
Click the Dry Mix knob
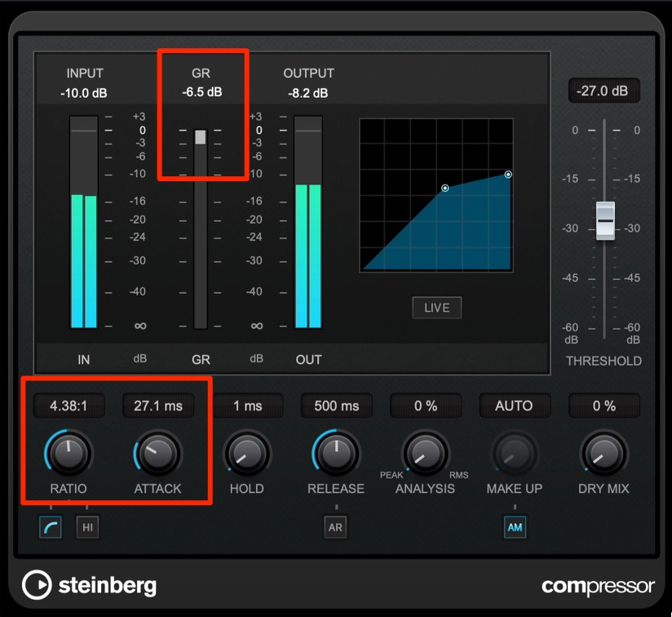tap(603, 453)
